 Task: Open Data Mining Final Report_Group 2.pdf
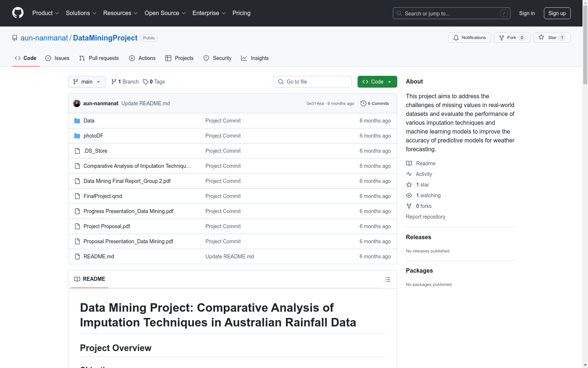coord(127,181)
